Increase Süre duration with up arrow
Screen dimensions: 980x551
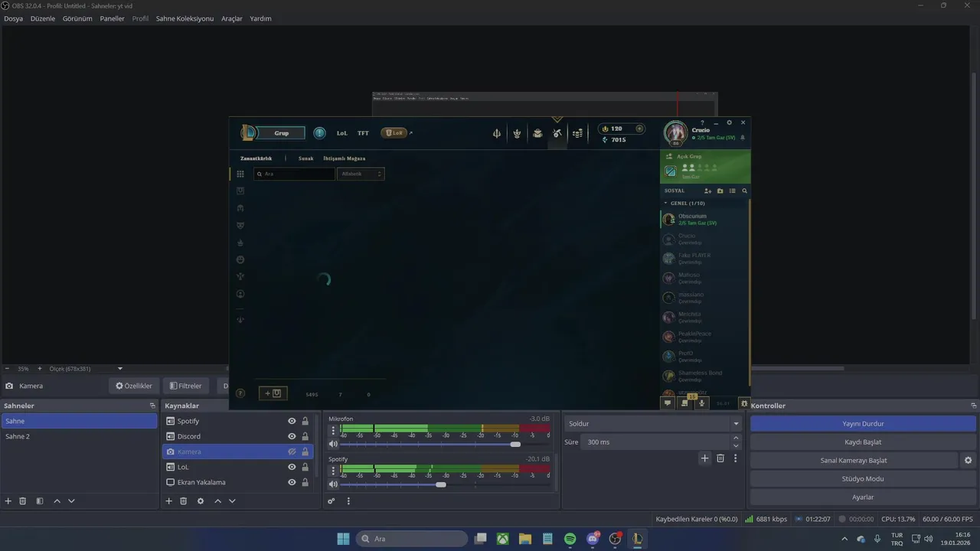click(737, 438)
